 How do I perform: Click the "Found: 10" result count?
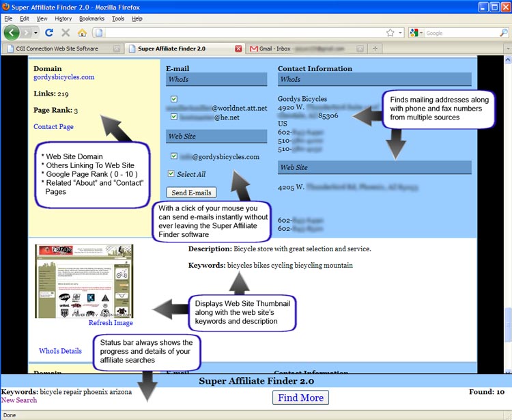(487, 391)
